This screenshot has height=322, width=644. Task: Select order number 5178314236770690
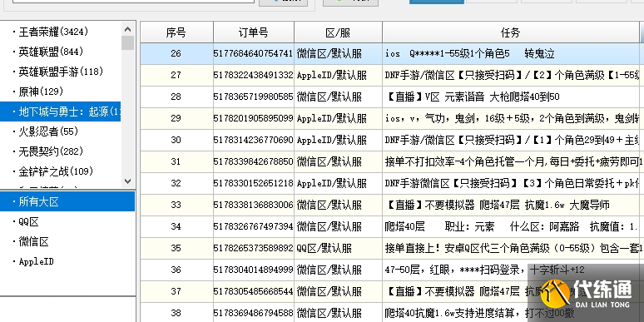[x=254, y=140]
